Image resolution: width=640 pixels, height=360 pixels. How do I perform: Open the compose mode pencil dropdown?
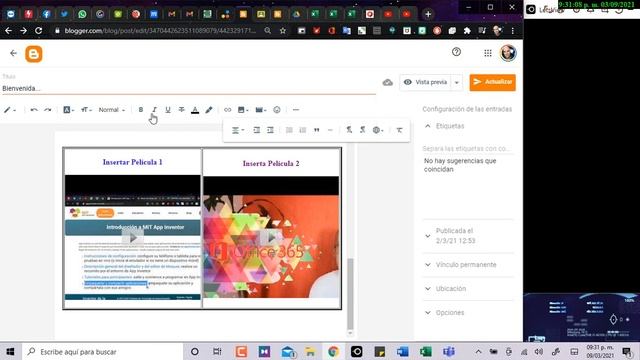pos(10,110)
